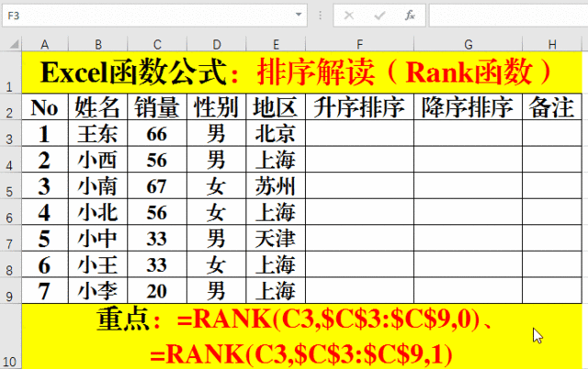Viewport: 588px width, 369px height.
Task: Click the '升序排序' header cell
Action: pos(359,107)
